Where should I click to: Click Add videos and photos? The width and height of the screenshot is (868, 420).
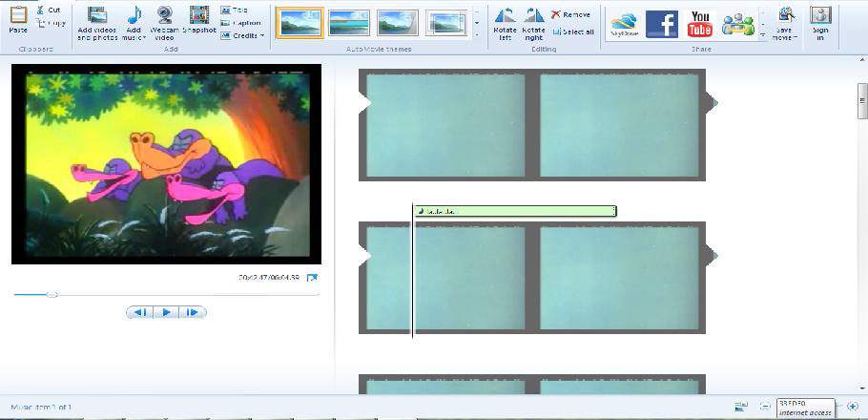point(97,23)
